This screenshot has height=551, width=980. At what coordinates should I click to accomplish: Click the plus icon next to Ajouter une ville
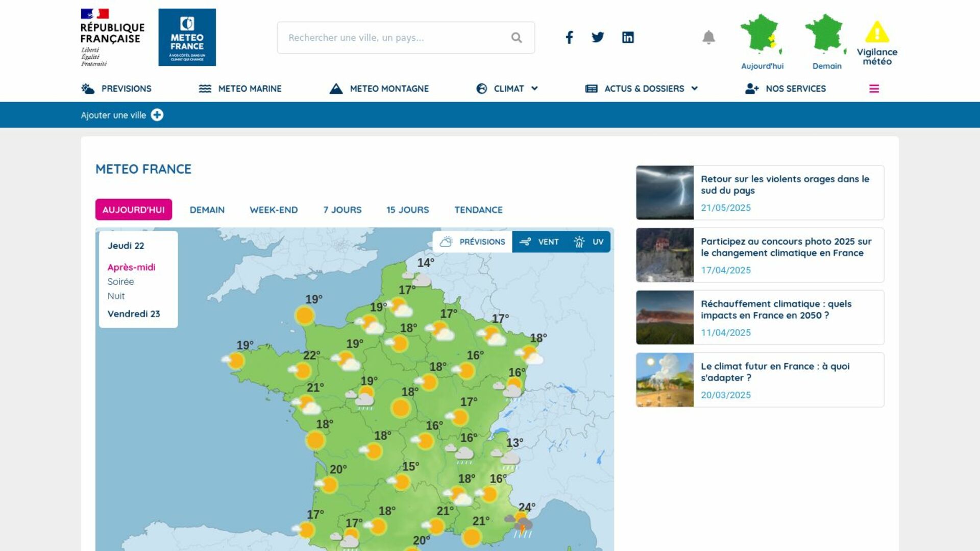(x=157, y=115)
